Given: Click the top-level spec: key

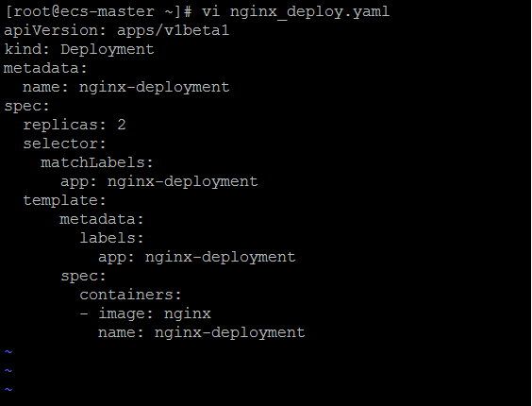Looking at the screenshot, I should tap(26, 107).
